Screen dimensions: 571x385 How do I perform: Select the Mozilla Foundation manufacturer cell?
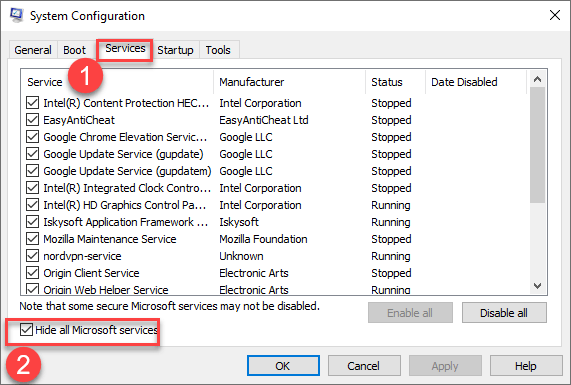pyautogui.click(x=263, y=239)
